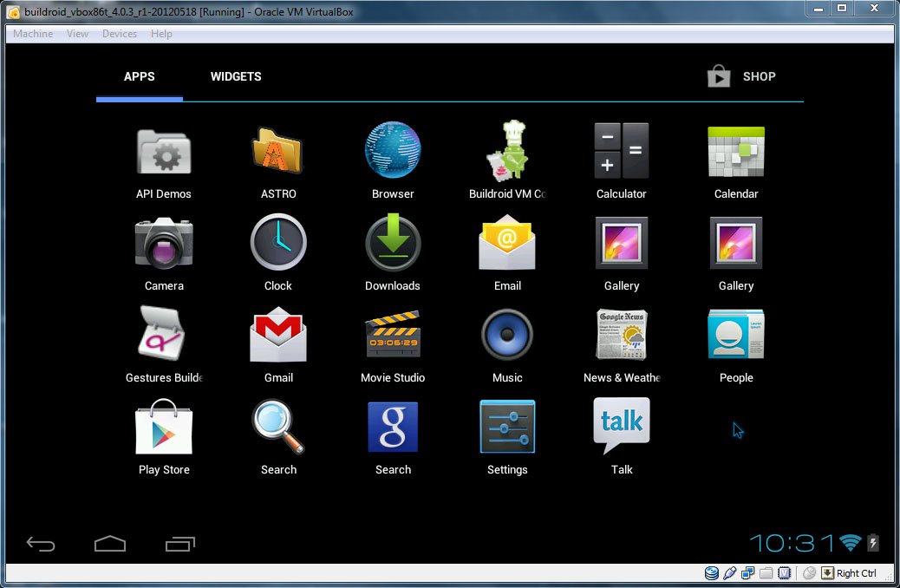The image size is (900, 588).
Task: Click the Right Ctrl host key indicator
Action: coord(850,573)
